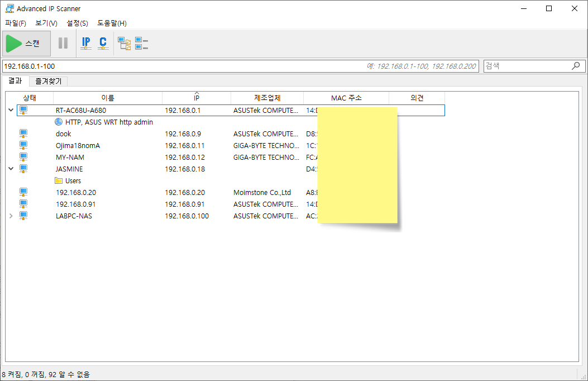The width and height of the screenshot is (588, 381).
Task: Click the computer icon beside JASMINE
Action: [x=23, y=169]
